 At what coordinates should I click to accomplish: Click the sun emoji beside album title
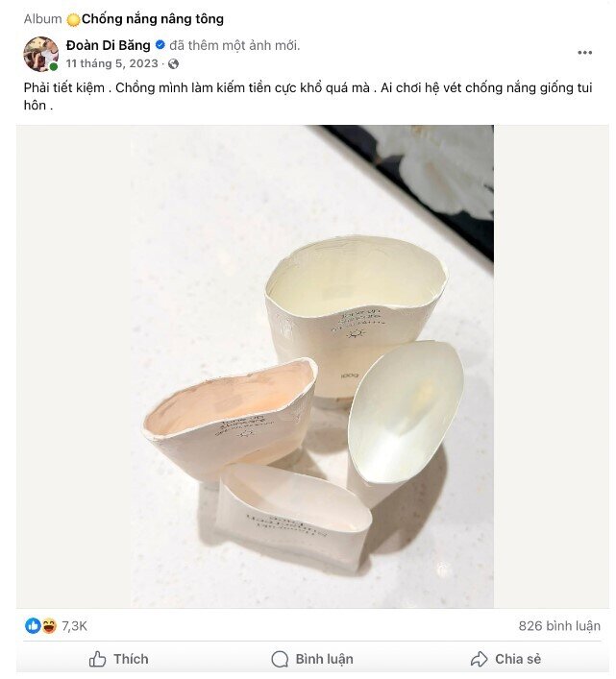click(74, 18)
